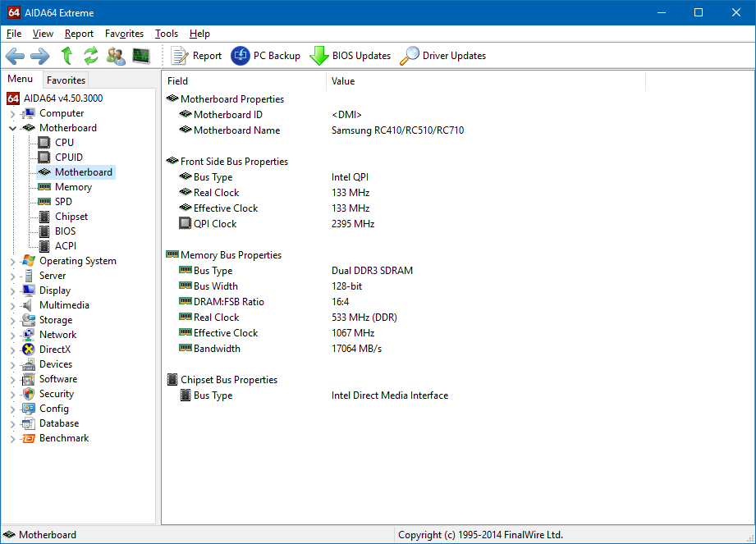Open the system monitor graph icon
The image size is (756, 544).
click(x=141, y=56)
